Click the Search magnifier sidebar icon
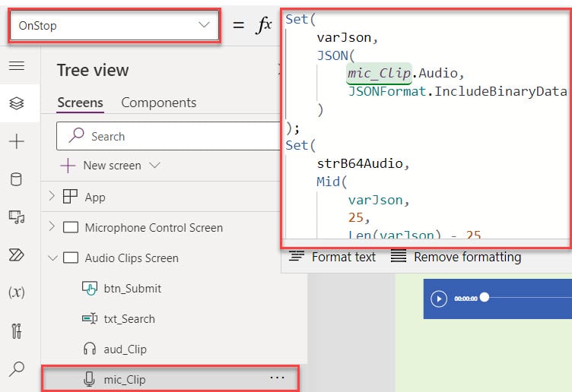This screenshot has width=572, height=392. point(17,368)
